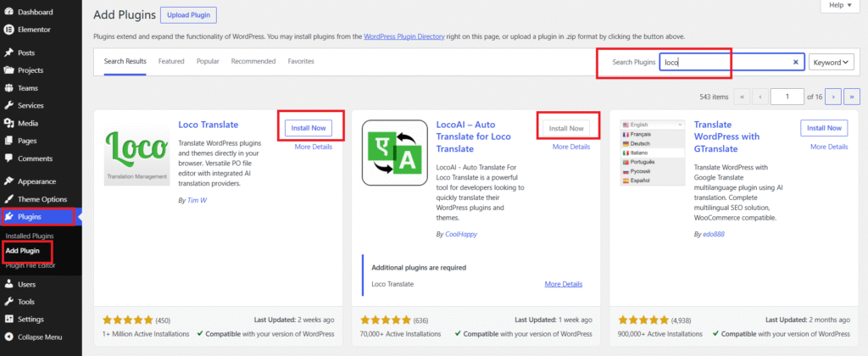Select Add Plugin submenu item
Screen dimensions: 868x356
(23, 251)
